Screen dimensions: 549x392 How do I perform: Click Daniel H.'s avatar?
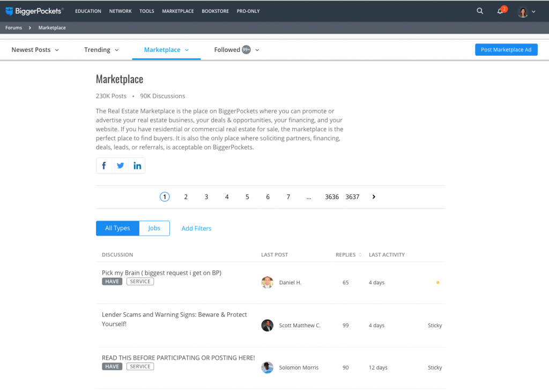pyautogui.click(x=267, y=282)
